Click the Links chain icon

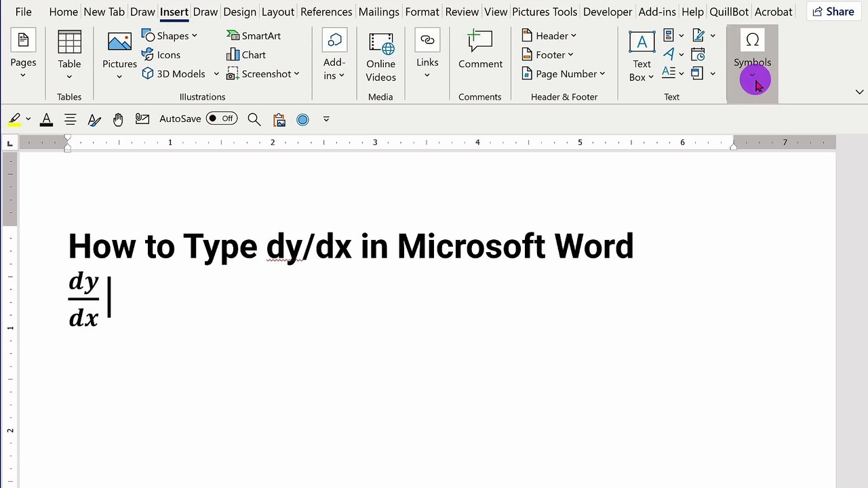(427, 41)
